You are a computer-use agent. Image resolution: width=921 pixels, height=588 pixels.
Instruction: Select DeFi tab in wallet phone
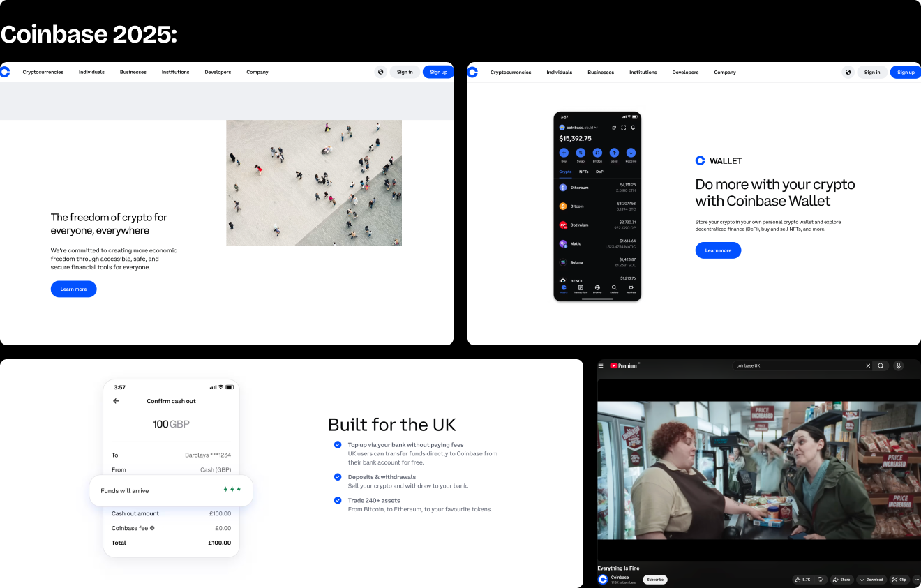point(600,172)
